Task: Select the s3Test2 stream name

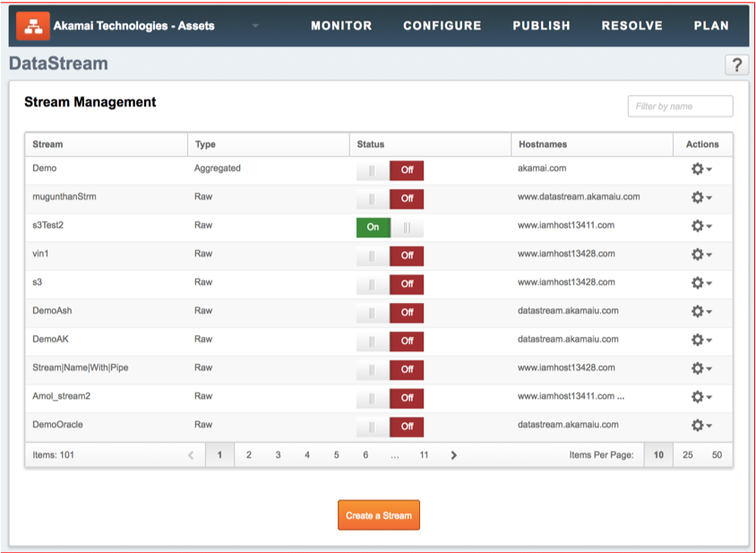Action: [x=47, y=225]
